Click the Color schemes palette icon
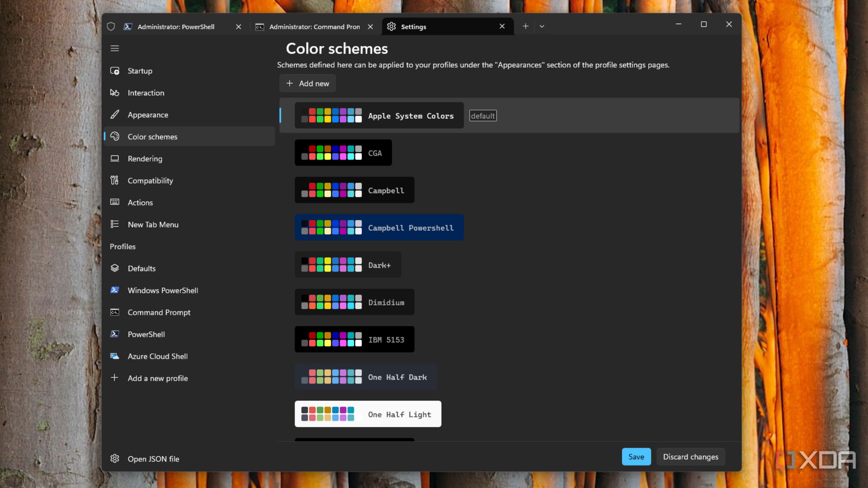 click(x=115, y=136)
